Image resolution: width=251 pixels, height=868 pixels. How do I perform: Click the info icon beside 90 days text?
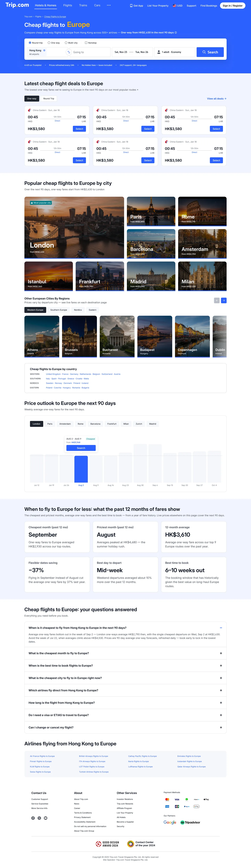pyautogui.click(x=176, y=33)
